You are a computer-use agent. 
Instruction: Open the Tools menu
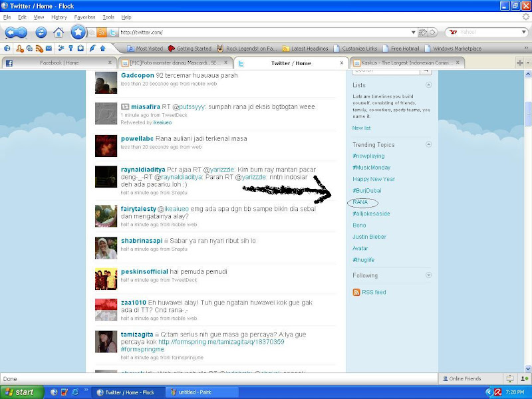(x=108, y=17)
